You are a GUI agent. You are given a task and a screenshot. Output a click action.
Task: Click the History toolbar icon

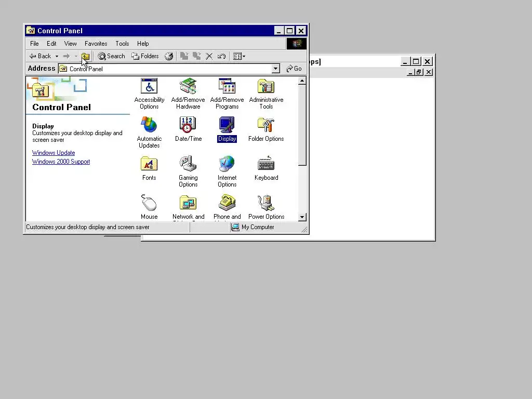pos(169,56)
